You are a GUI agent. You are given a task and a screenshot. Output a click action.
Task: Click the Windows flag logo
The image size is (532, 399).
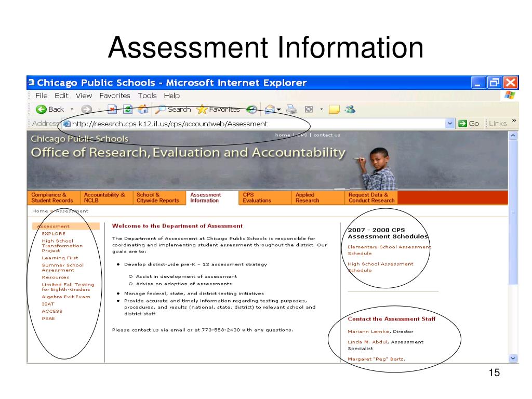[x=510, y=96]
